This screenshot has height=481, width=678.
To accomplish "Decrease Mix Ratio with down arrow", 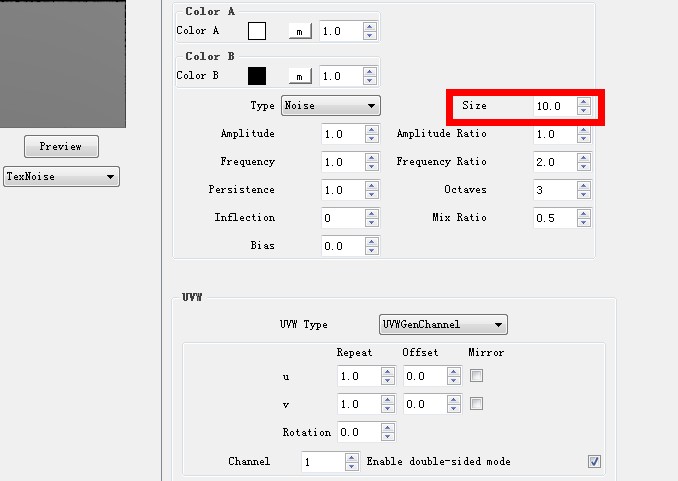I will click(584, 222).
